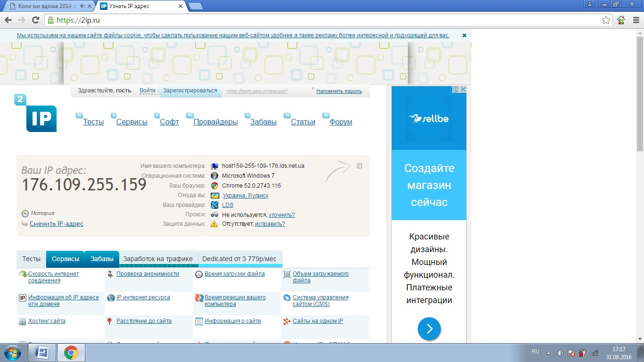The height and width of the screenshot is (362, 644).
Task: Close the first browser tab
Action: [x=90, y=6]
